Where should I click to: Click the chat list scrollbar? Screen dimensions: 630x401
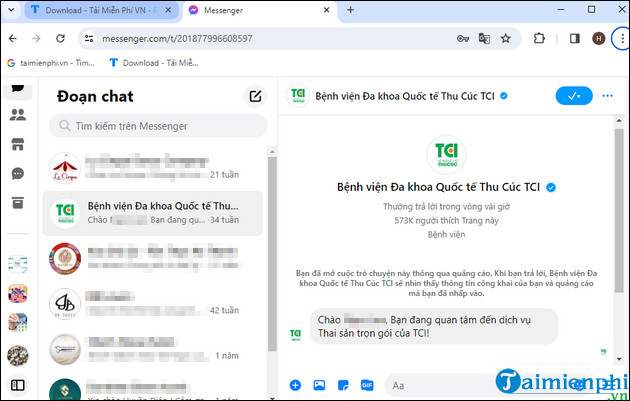click(272, 253)
